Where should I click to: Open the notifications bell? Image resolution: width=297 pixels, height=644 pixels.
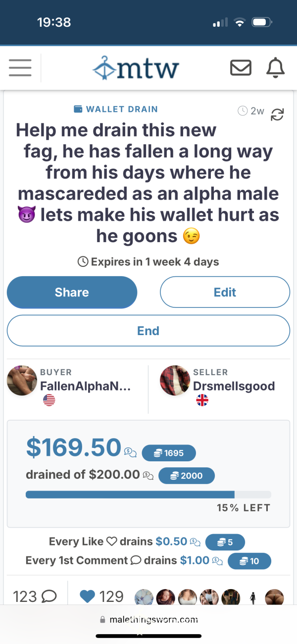coord(276,68)
